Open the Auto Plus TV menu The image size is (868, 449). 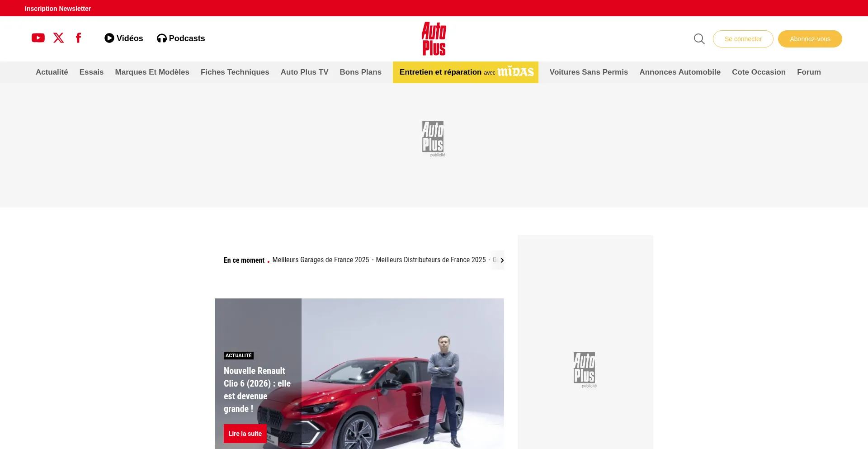tap(304, 72)
